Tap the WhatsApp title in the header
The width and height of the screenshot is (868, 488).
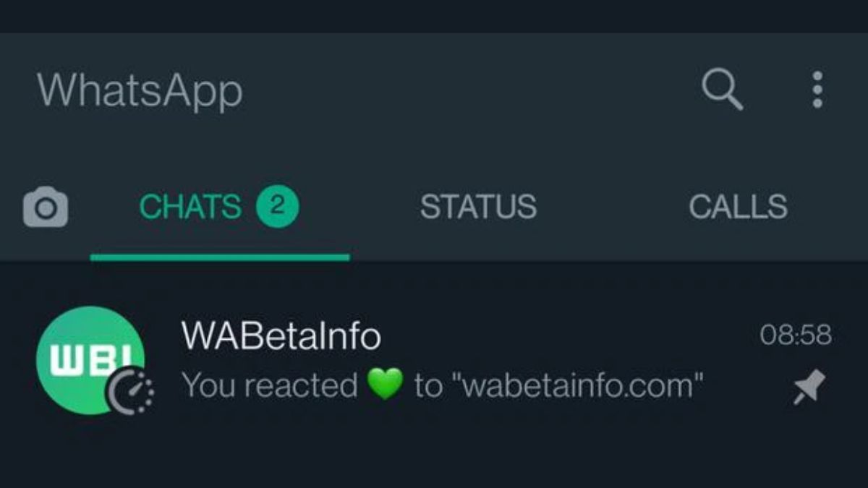pos(140,91)
